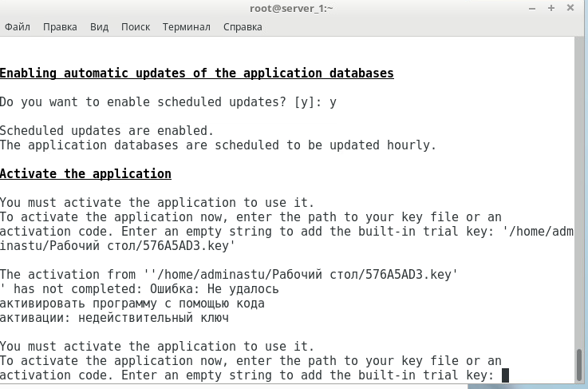Open the Вид menu
The width and height of the screenshot is (588, 389).
click(x=99, y=26)
